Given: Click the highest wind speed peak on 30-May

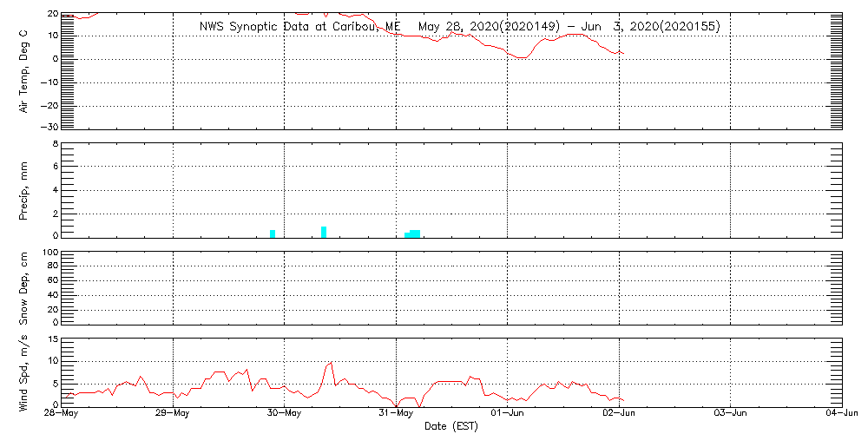Looking at the screenshot, I should pos(331,363).
